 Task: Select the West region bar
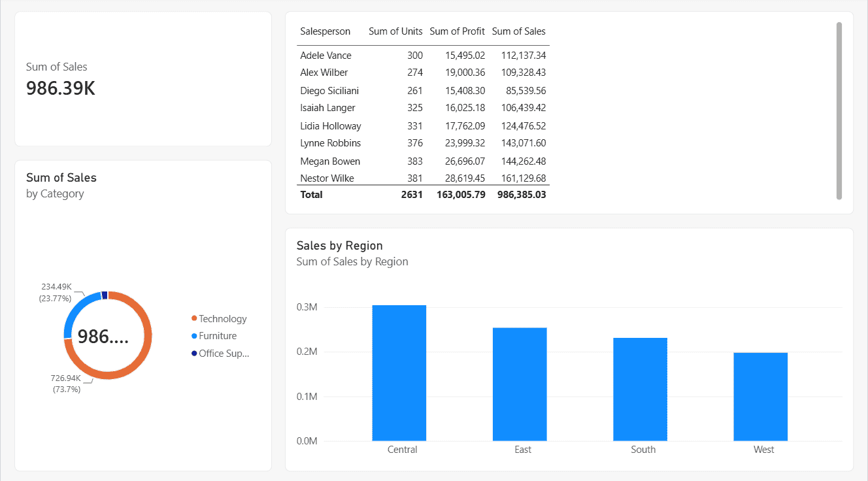(x=760, y=397)
